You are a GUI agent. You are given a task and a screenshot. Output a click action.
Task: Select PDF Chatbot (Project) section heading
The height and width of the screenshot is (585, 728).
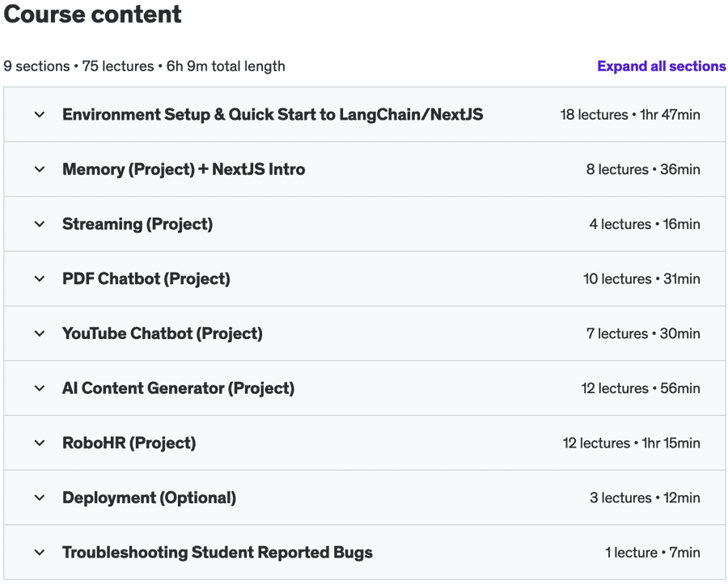click(146, 279)
